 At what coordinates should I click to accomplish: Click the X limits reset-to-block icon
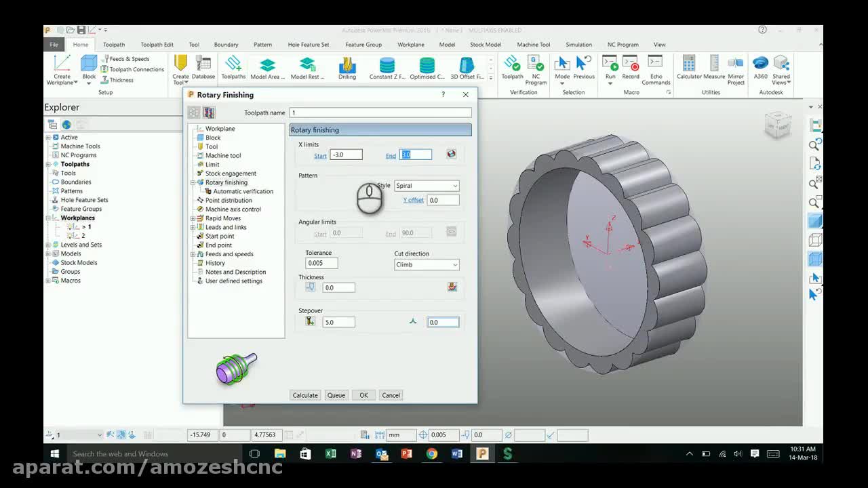click(x=451, y=155)
